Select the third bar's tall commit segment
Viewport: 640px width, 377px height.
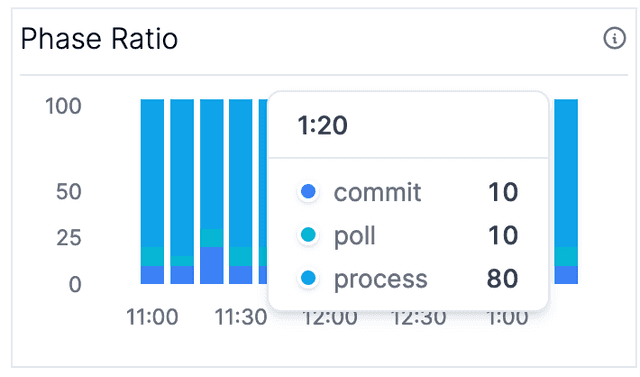tap(211, 265)
